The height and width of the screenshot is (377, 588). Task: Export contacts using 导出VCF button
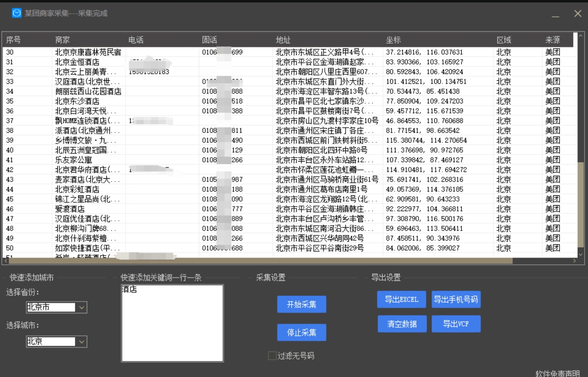point(456,324)
